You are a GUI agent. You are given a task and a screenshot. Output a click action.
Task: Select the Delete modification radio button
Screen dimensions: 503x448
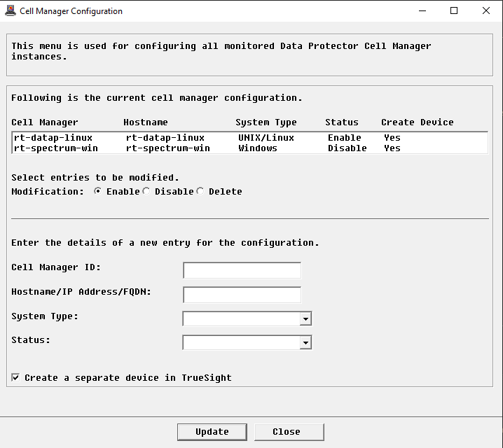point(200,191)
